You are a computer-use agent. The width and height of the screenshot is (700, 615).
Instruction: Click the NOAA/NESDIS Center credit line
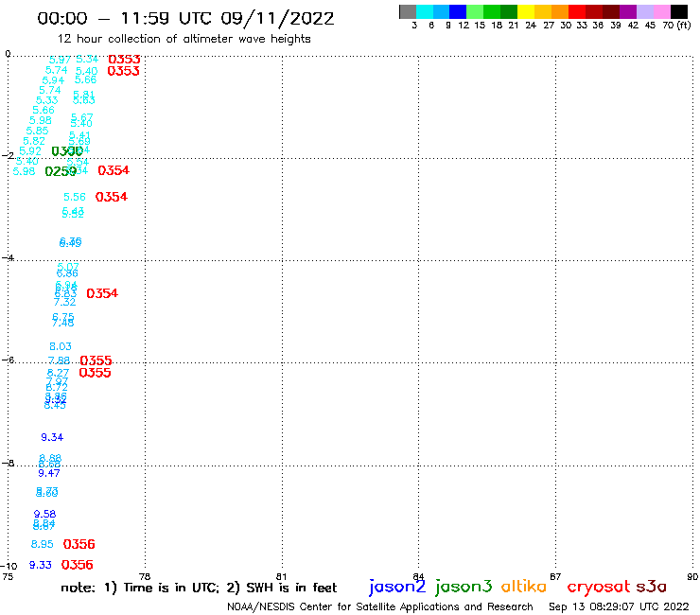coord(380,606)
